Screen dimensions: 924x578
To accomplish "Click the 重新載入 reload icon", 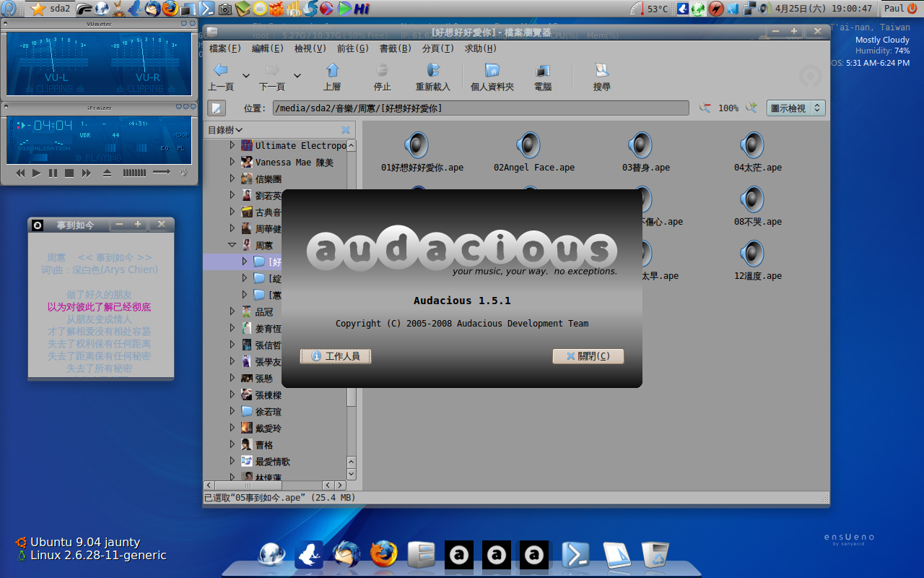I will pyautogui.click(x=433, y=70).
